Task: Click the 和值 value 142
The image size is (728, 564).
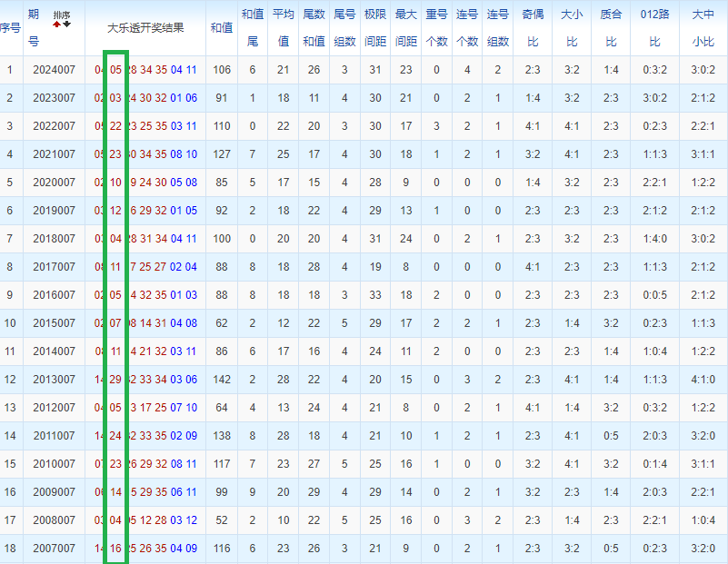Action: pyautogui.click(x=221, y=380)
